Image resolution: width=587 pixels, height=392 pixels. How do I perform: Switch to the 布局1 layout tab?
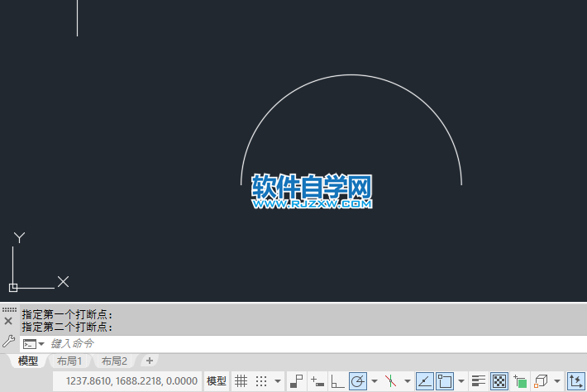point(69,361)
